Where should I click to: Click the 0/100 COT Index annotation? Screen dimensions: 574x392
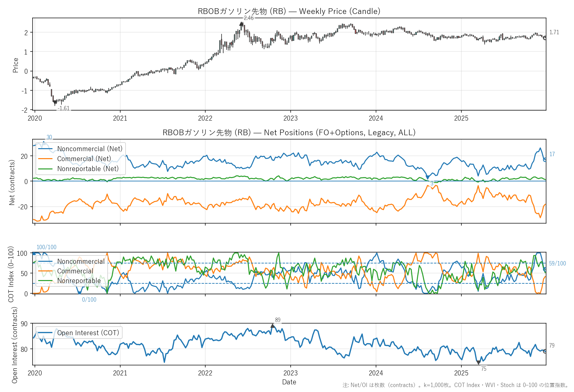89,300
